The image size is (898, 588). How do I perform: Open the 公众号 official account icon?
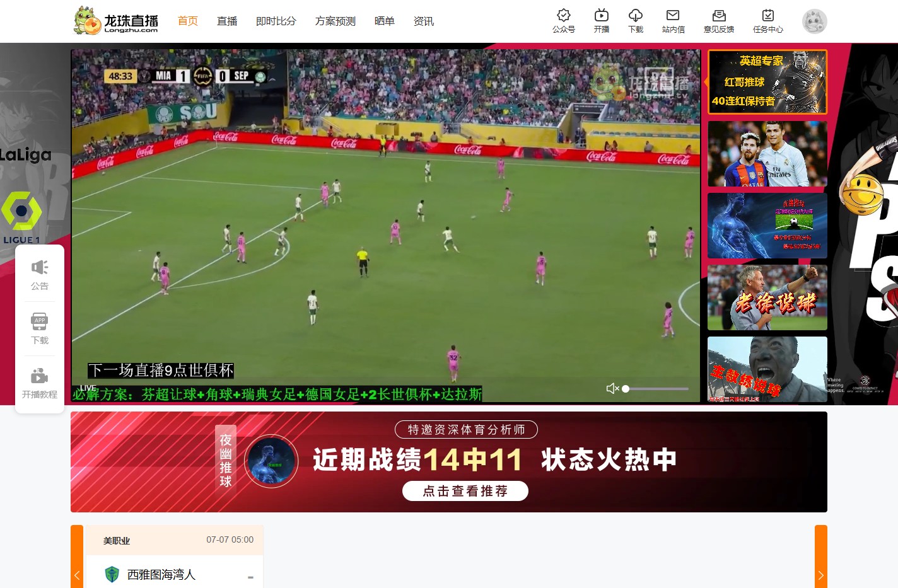[563, 21]
